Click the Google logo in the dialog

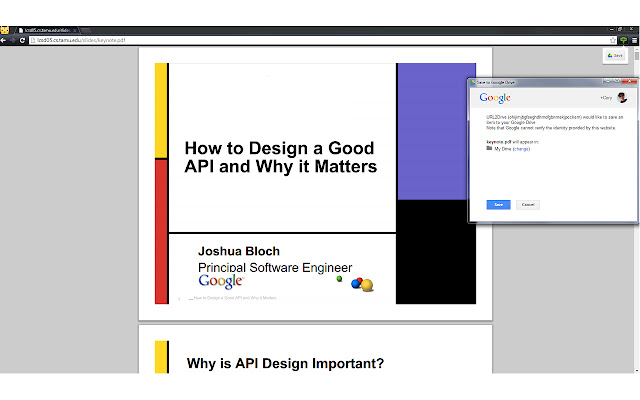point(495,98)
